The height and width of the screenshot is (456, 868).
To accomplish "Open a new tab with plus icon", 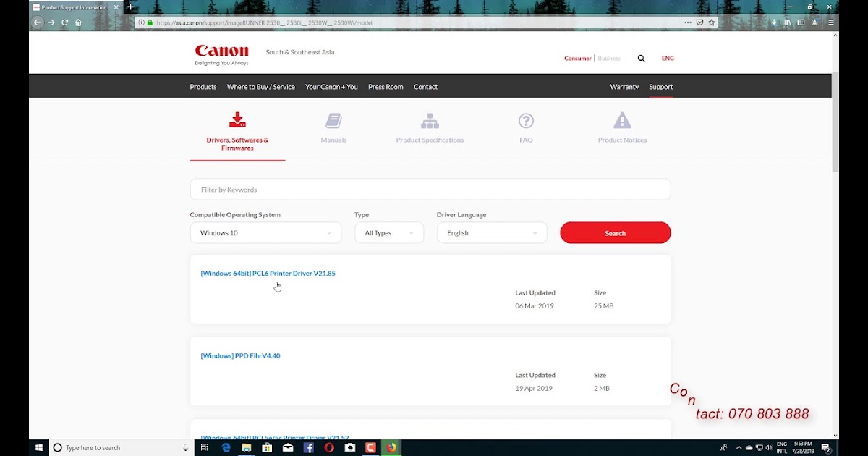I will (x=131, y=7).
